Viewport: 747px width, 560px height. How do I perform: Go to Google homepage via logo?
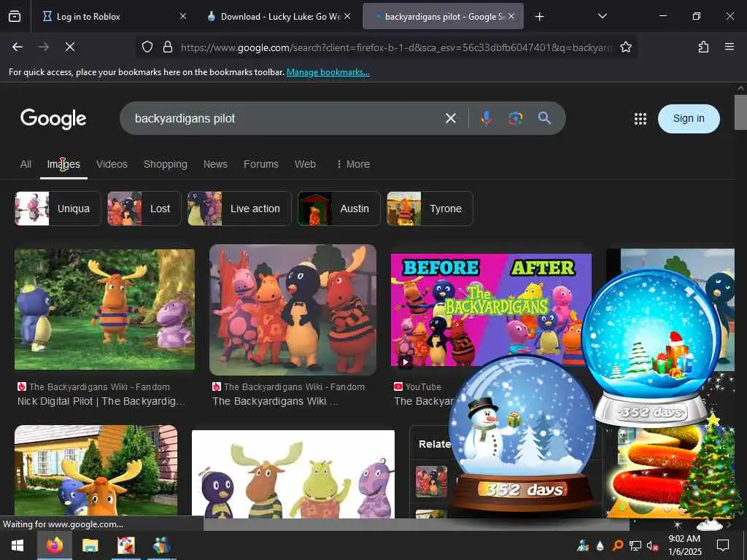pos(53,119)
